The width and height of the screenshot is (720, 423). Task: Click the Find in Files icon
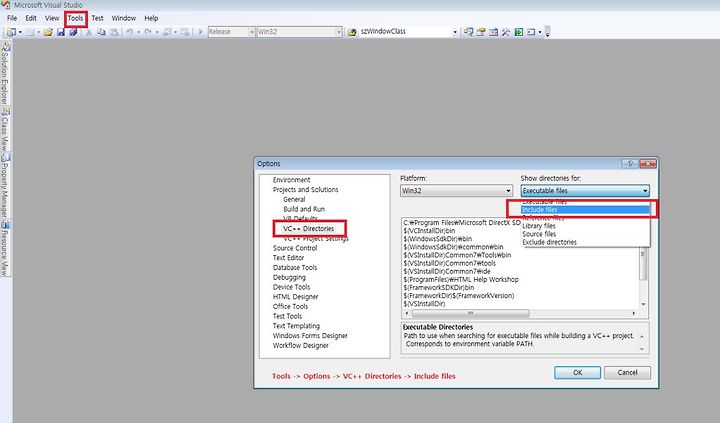click(352, 32)
